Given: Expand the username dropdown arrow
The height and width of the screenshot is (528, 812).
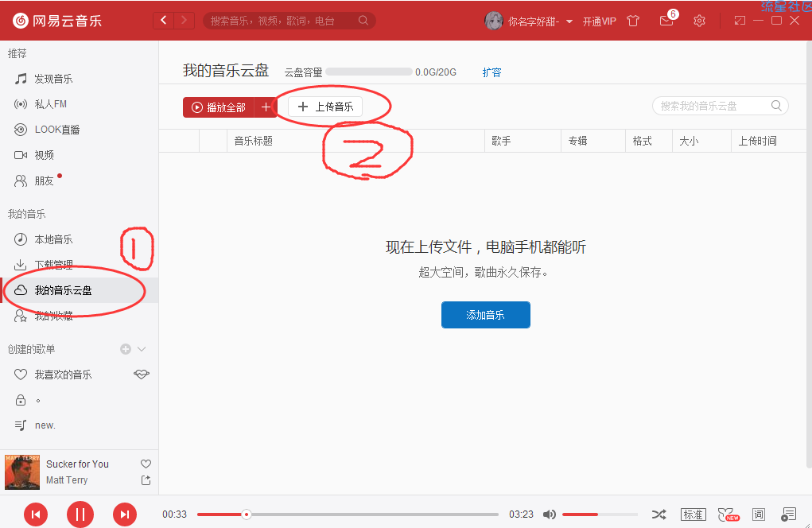Looking at the screenshot, I should pos(569,21).
